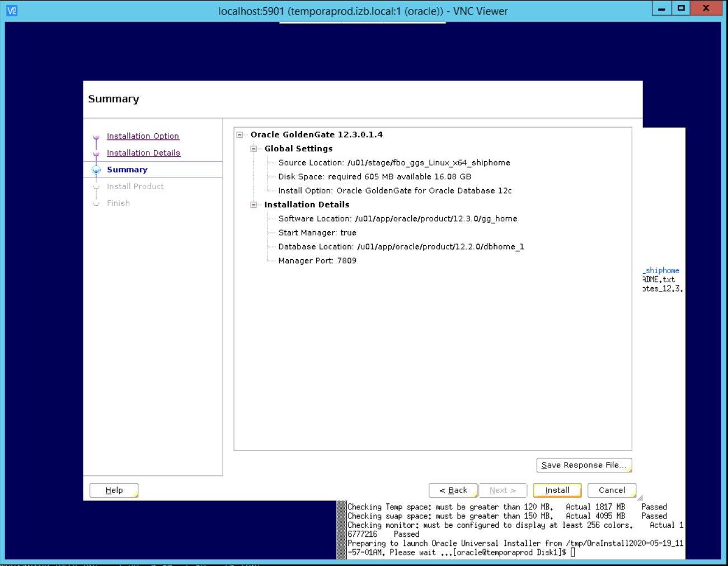Click the terminal window scrollbar
The image size is (728, 566).
(x=341, y=530)
